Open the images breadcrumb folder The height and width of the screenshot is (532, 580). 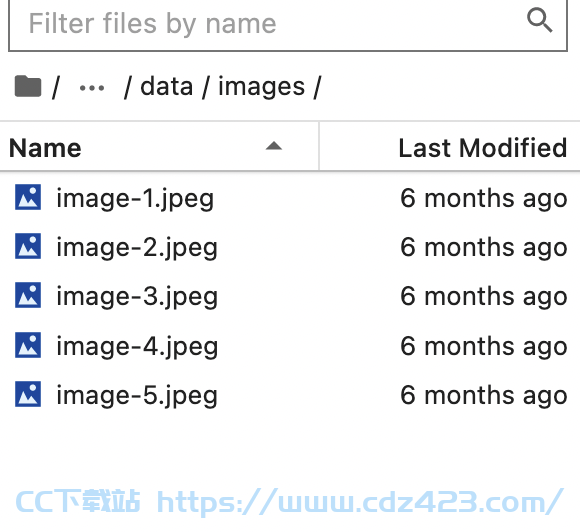point(262,88)
